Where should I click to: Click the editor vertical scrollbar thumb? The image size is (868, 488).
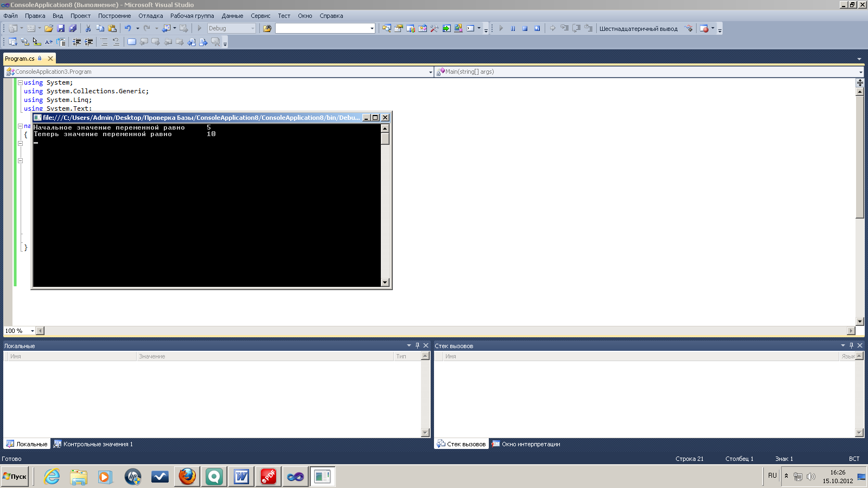pyautogui.click(x=860, y=157)
